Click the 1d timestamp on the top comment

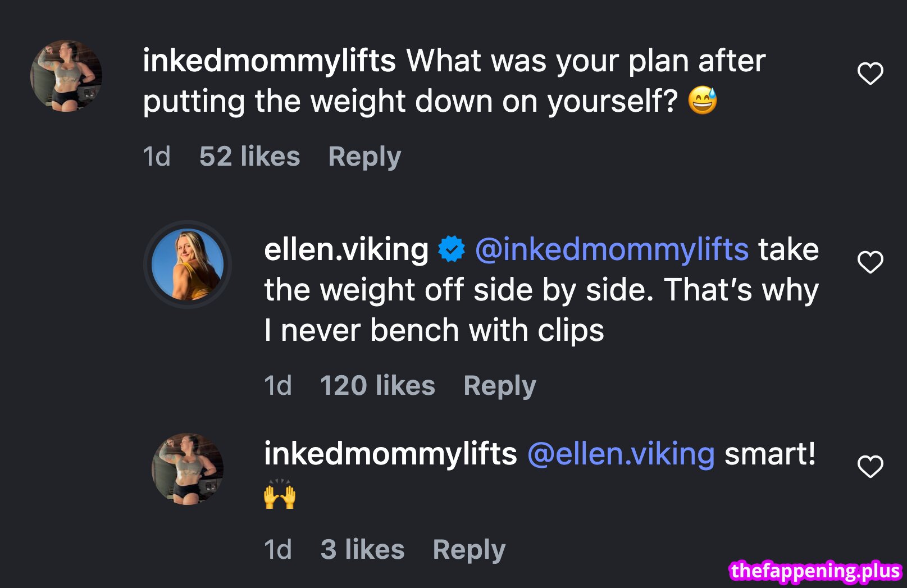pos(156,157)
